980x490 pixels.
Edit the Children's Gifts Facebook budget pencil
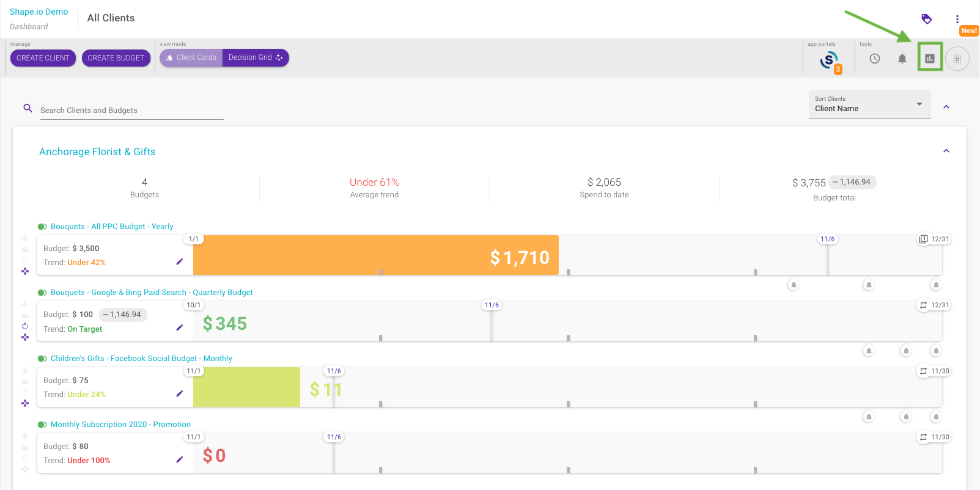click(180, 393)
